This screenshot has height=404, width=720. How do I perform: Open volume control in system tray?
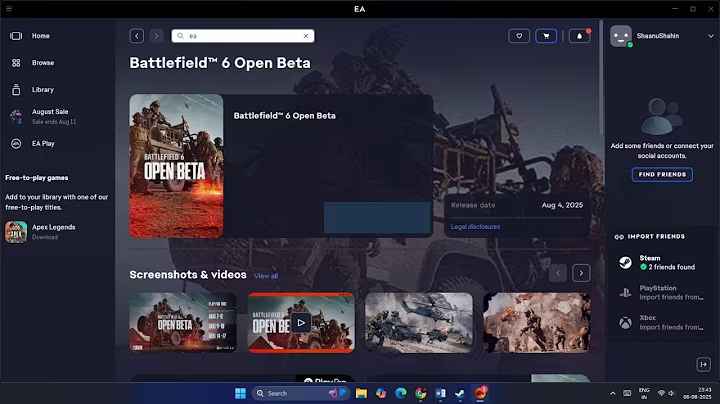(672, 393)
